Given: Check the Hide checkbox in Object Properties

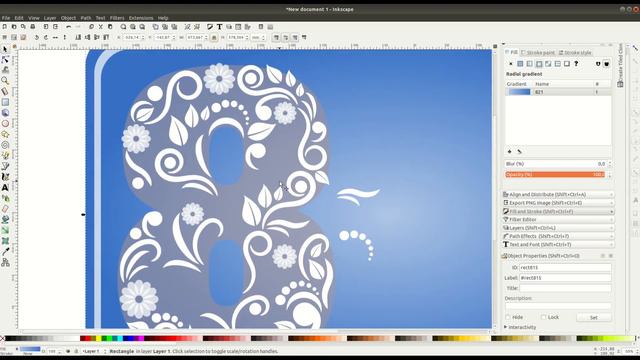Looking at the screenshot, I should (508, 317).
